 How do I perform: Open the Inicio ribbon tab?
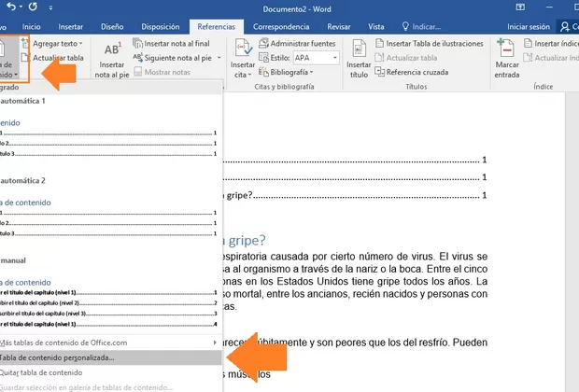31,26
